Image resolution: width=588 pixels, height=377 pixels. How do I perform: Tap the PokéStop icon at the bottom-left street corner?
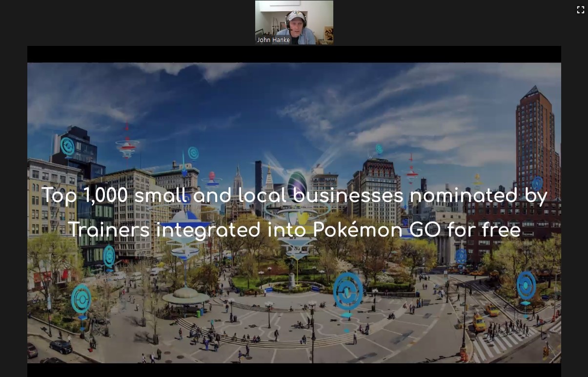81,298
